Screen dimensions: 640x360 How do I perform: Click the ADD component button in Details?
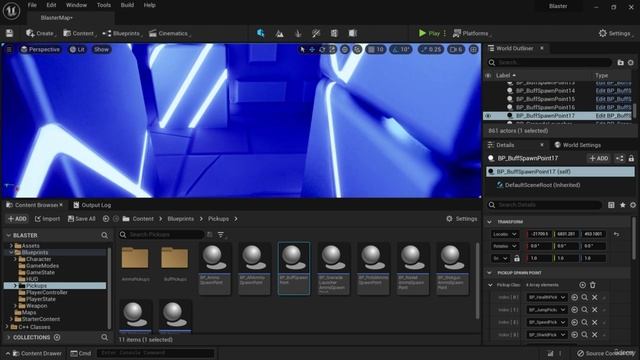tap(599, 158)
